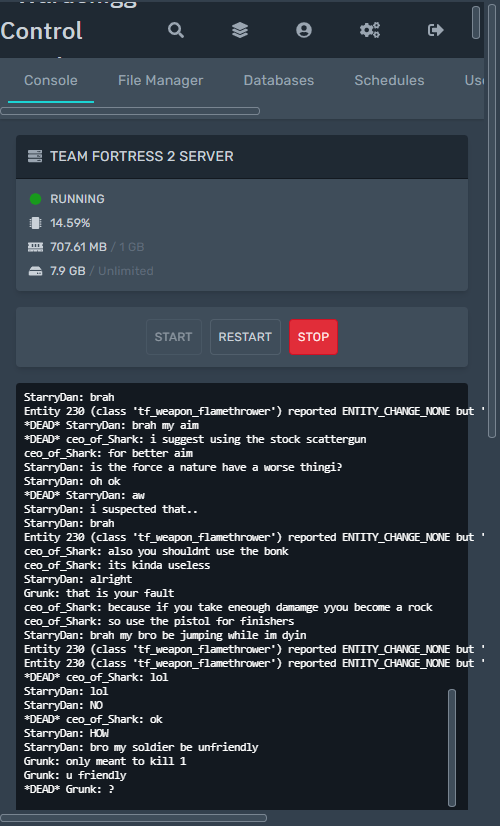500x826 pixels.
Task: Click the memory usage icon
Action: (35, 247)
